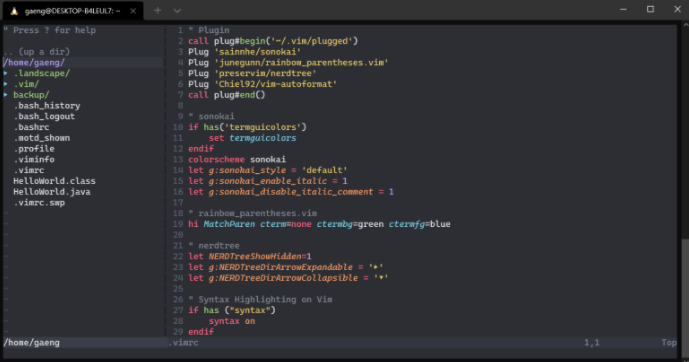Screen dimensions: 689x362
Task: Click 'syntax on' on line 28
Action: tap(232, 321)
